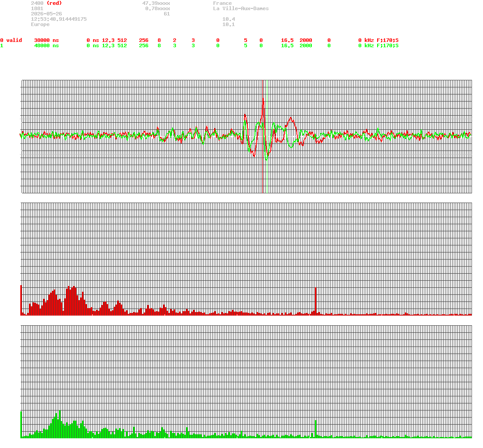Select the red channel's "38000 ns" value
The image size is (483, 448).
(x=46, y=41)
